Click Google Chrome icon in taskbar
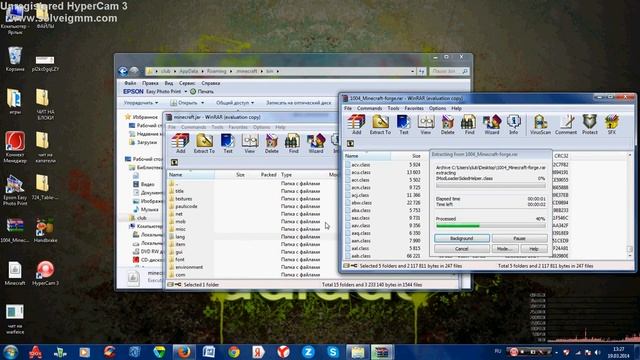This screenshot has height=360, width=640. pyautogui.click(x=233, y=352)
